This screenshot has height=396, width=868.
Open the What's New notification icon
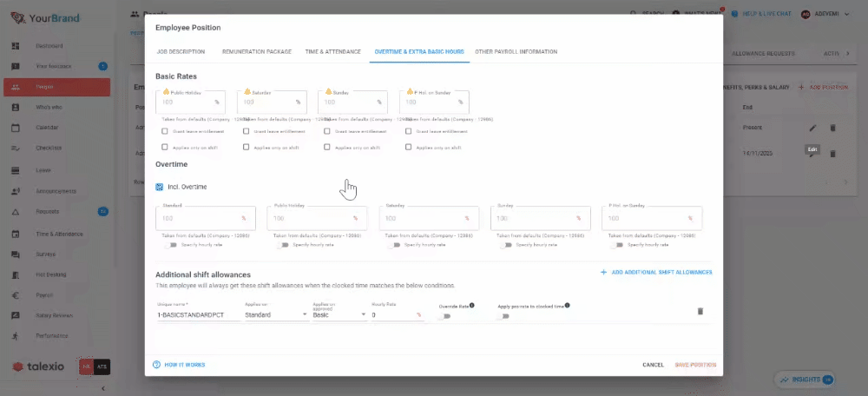676,14
